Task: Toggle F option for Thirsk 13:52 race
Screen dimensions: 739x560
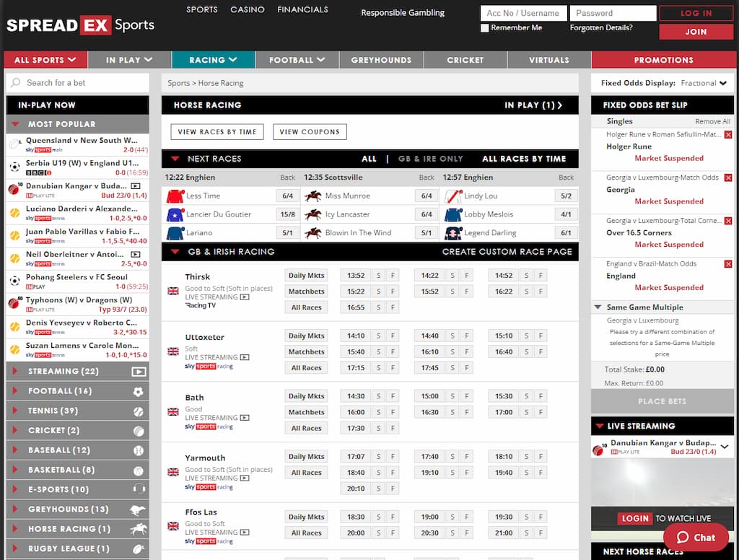Action: (393, 275)
